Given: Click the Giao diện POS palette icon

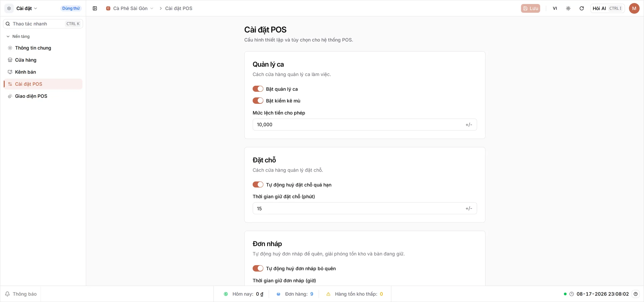Looking at the screenshot, I should tap(10, 96).
